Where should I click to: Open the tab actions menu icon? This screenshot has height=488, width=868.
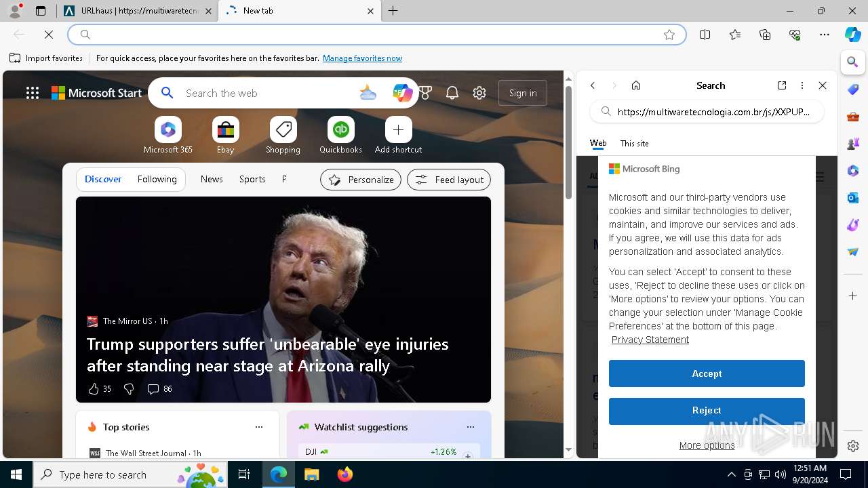tap(41, 11)
